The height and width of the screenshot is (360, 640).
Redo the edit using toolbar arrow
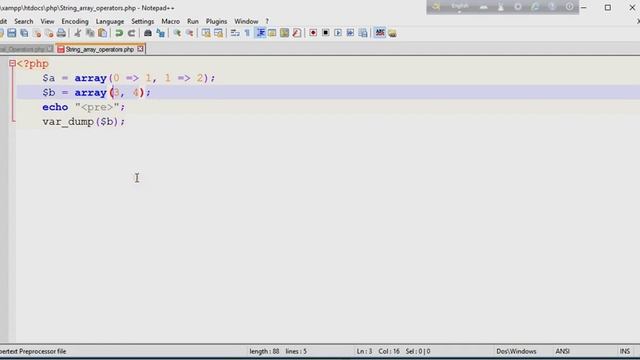pyautogui.click(x=131, y=33)
